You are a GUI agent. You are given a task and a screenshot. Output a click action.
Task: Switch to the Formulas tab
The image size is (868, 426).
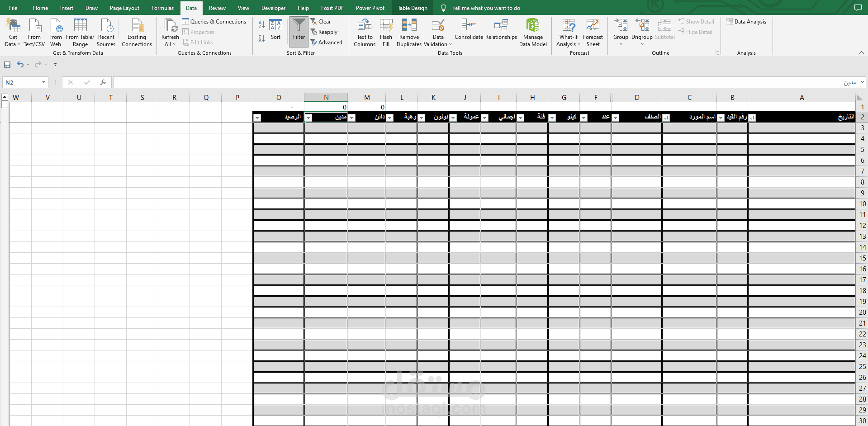point(162,8)
